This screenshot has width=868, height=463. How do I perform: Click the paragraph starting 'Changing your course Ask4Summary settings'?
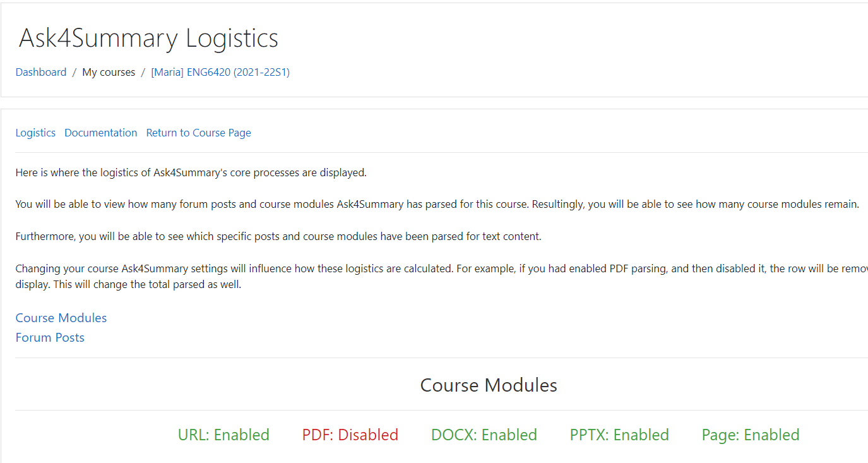[x=442, y=277]
